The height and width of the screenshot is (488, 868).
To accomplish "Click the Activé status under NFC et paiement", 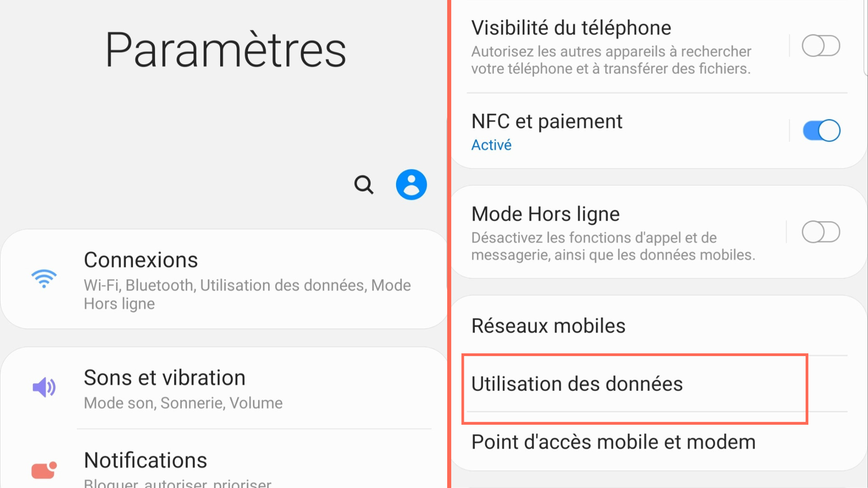I will pos(491,145).
